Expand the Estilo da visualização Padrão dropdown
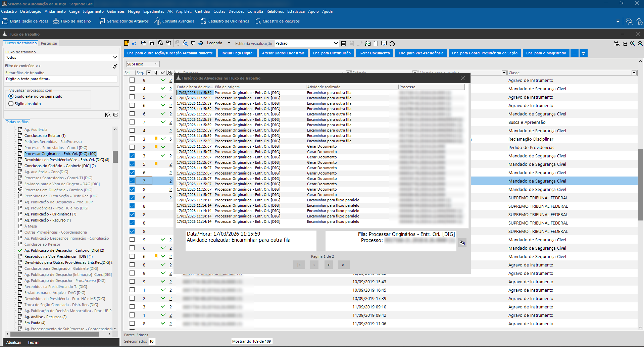This screenshot has height=347, width=644. tap(336, 43)
